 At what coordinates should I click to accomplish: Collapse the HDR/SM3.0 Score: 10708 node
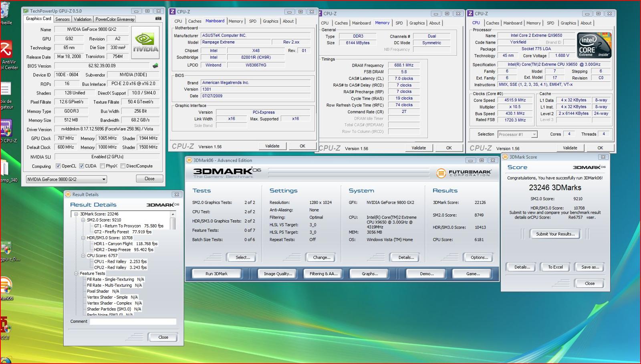(83, 237)
